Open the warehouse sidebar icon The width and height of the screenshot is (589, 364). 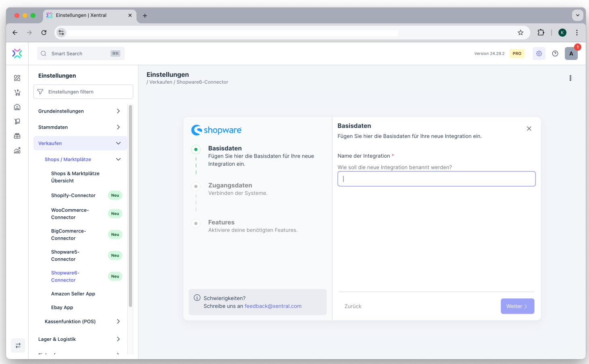[17, 107]
